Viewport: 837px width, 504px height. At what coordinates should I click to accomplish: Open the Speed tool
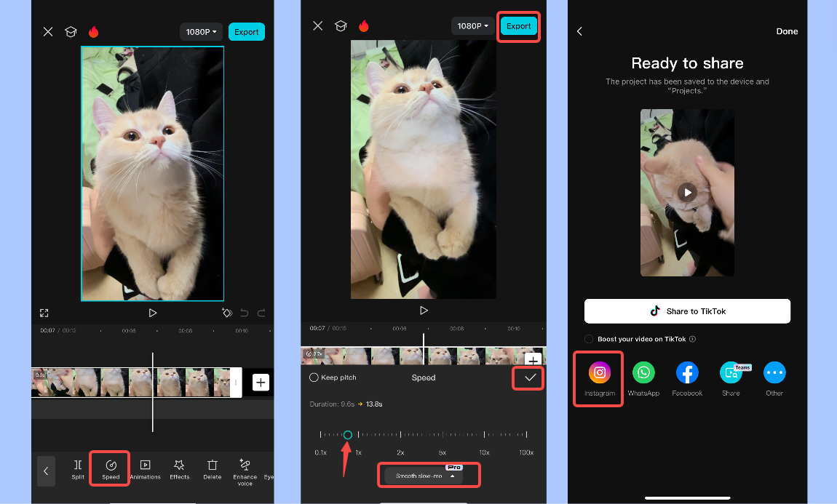[111, 470]
